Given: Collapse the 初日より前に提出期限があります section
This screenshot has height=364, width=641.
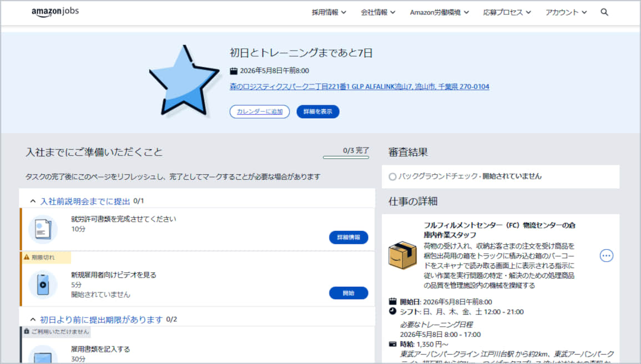Looking at the screenshot, I should [x=33, y=319].
